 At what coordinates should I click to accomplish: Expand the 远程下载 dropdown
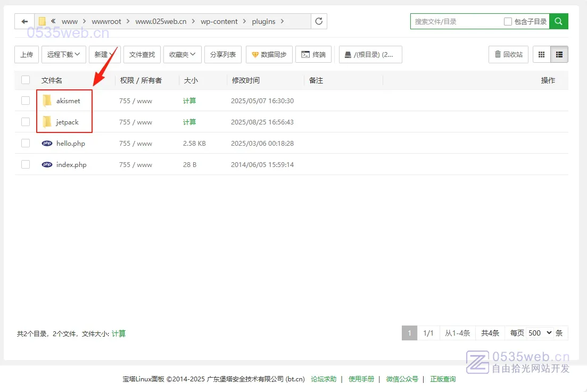coord(63,54)
